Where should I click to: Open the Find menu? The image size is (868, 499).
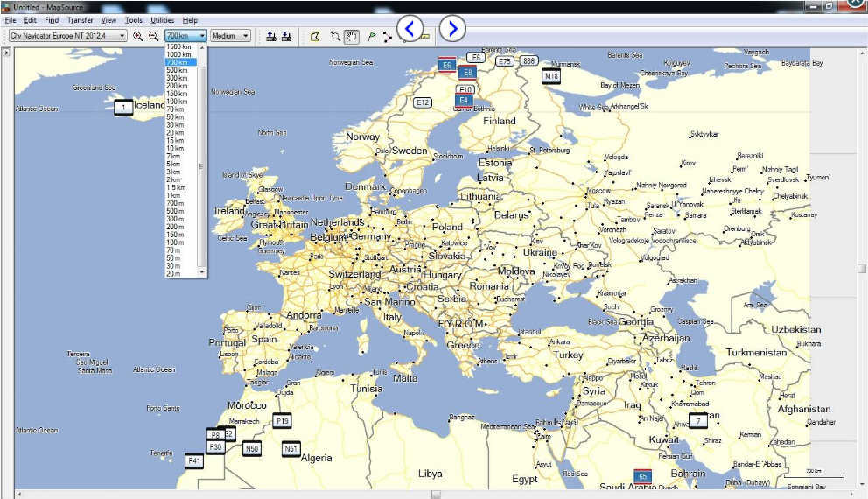[x=52, y=20]
